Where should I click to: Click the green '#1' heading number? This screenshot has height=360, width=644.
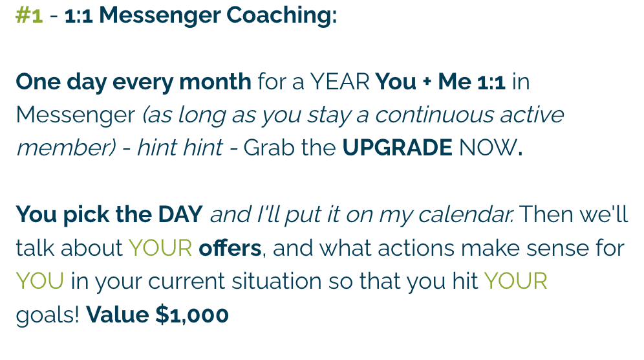pos(29,16)
